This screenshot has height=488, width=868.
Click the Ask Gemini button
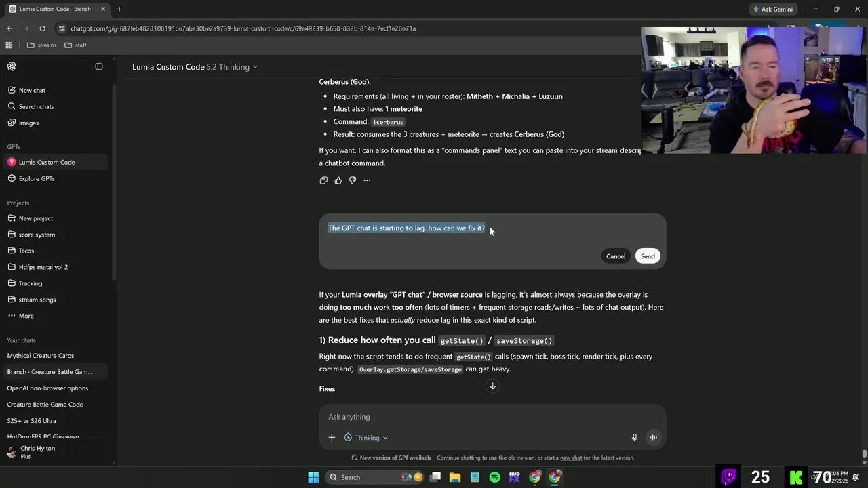point(772,9)
